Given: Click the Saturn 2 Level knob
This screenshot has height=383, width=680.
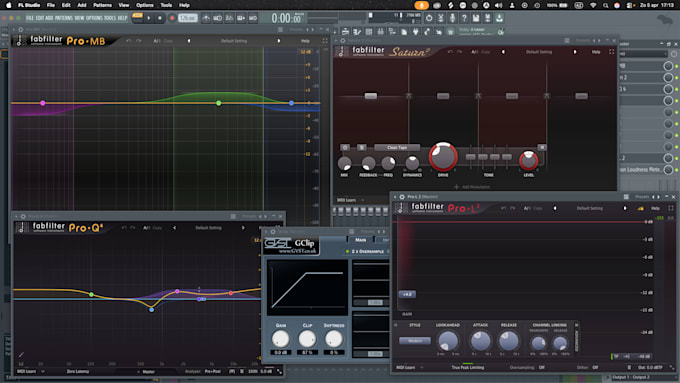Looking at the screenshot, I should pyautogui.click(x=528, y=160).
